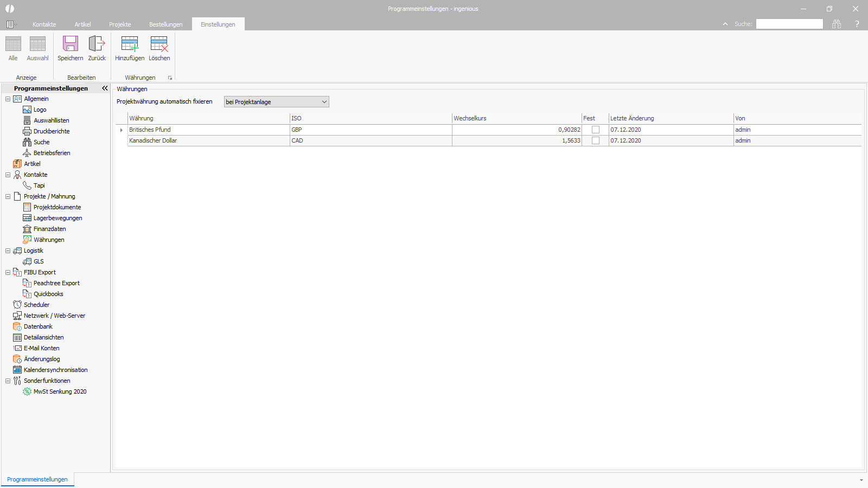The image size is (868, 488).
Task: Open E-Mail Konten settings
Action: pos(41,348)
